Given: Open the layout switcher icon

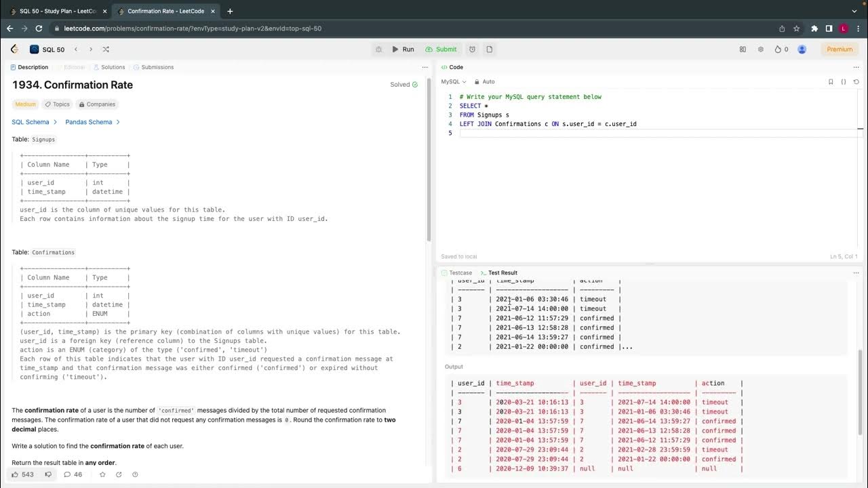Looking at the screenshot, I should coord(743,49).
